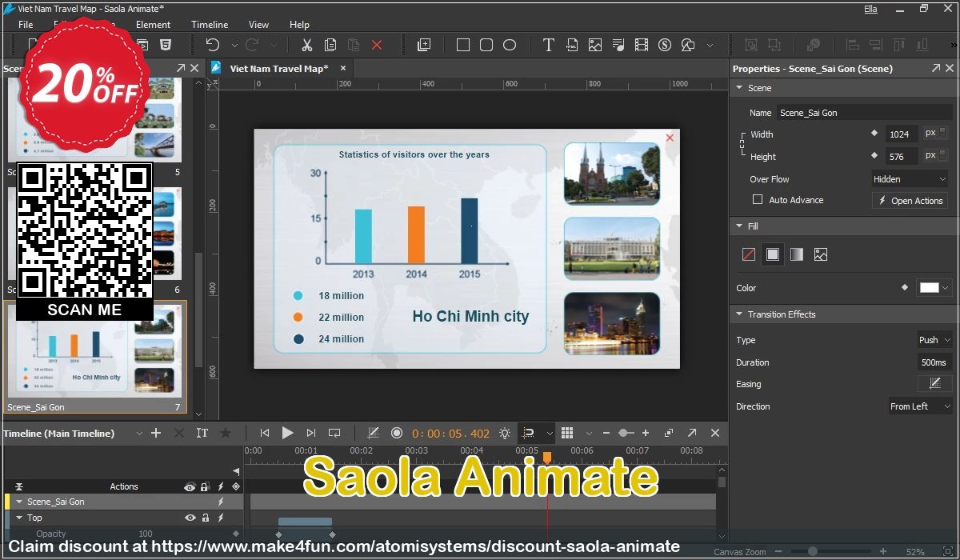Select the Solid Fill option

coord(772,254)
